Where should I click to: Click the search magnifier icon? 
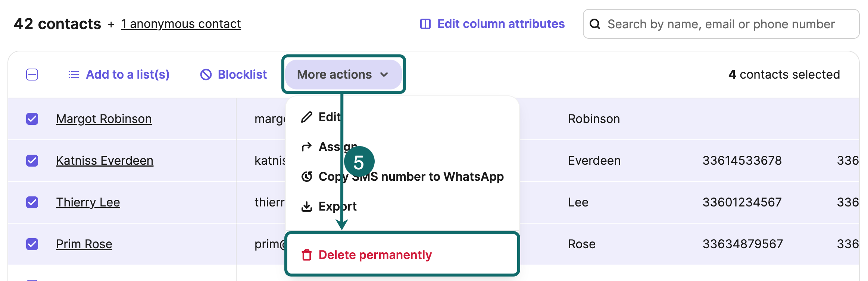(595, 24)
